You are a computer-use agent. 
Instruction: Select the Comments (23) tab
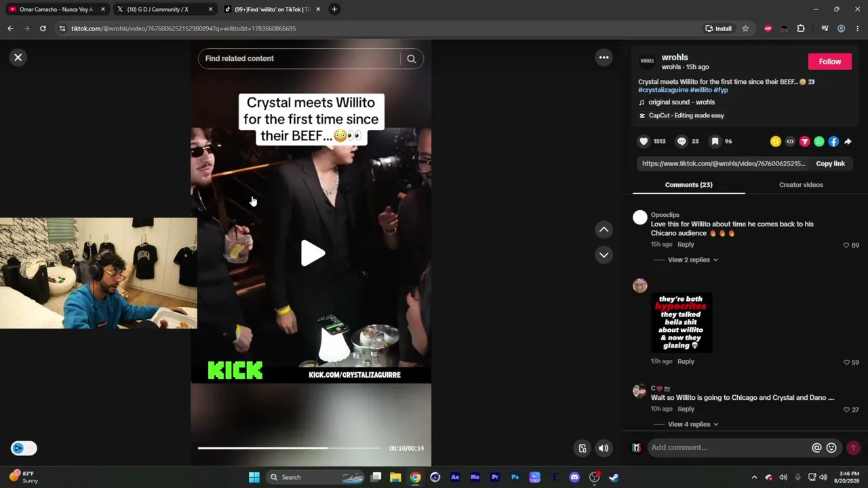tap(688, 184)
